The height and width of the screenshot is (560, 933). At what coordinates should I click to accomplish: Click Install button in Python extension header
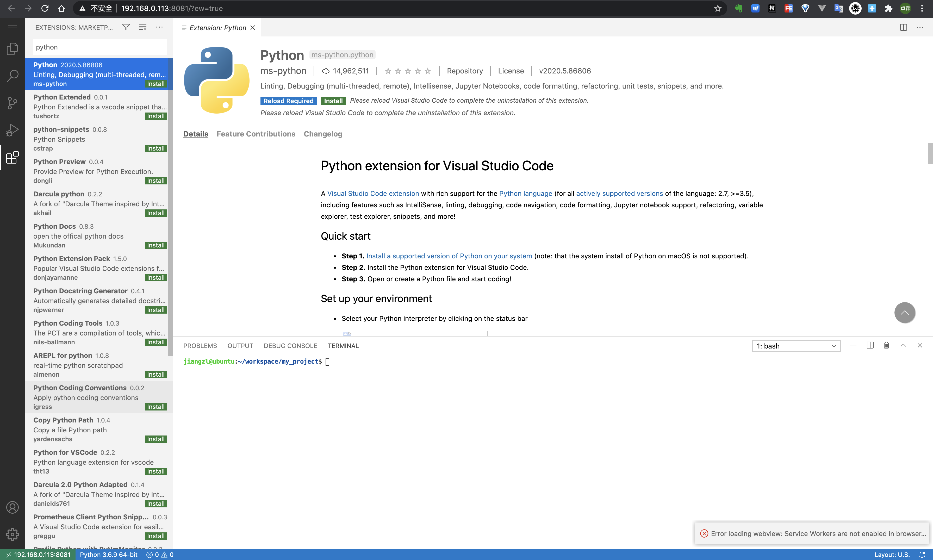(333, 101)
